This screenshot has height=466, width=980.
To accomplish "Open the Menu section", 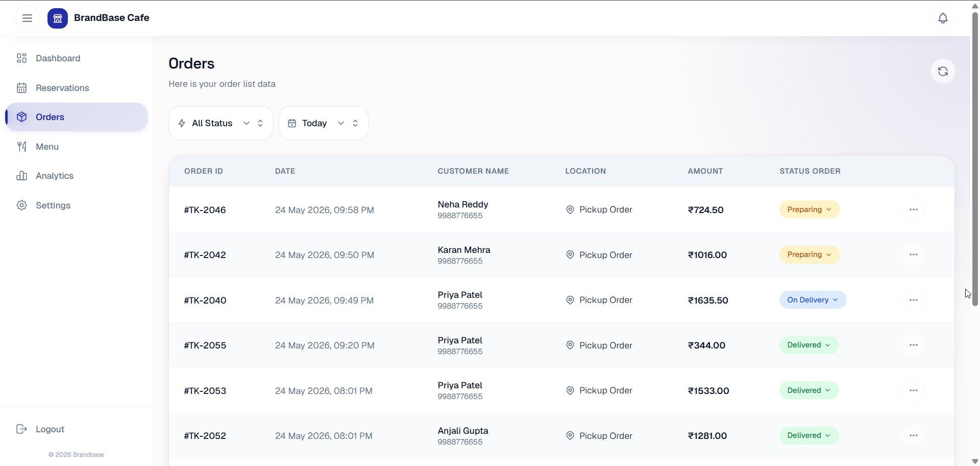I will 77,147.
